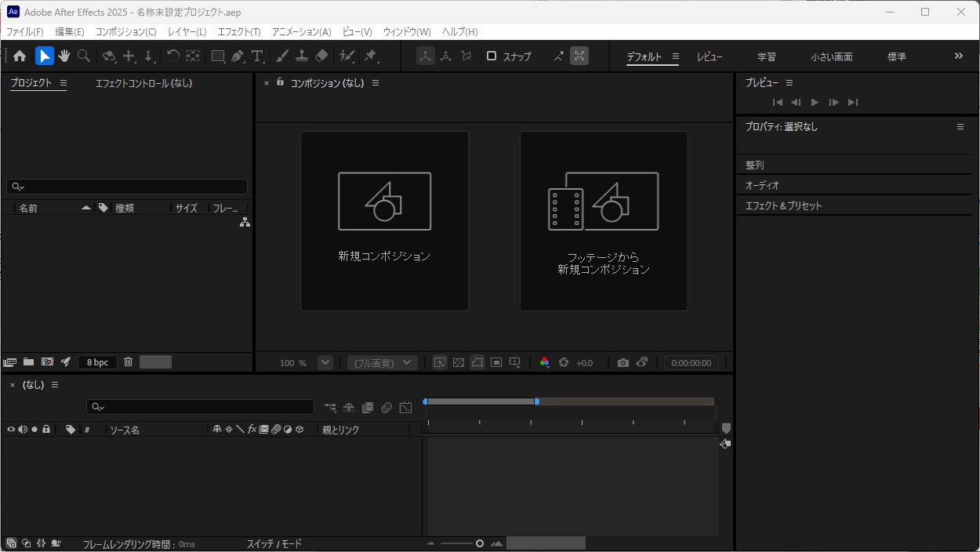This screenshot has width=980, height=552.
Task: Expand the エフェクト＆プリセット panel
Action: tap(784, 205)
